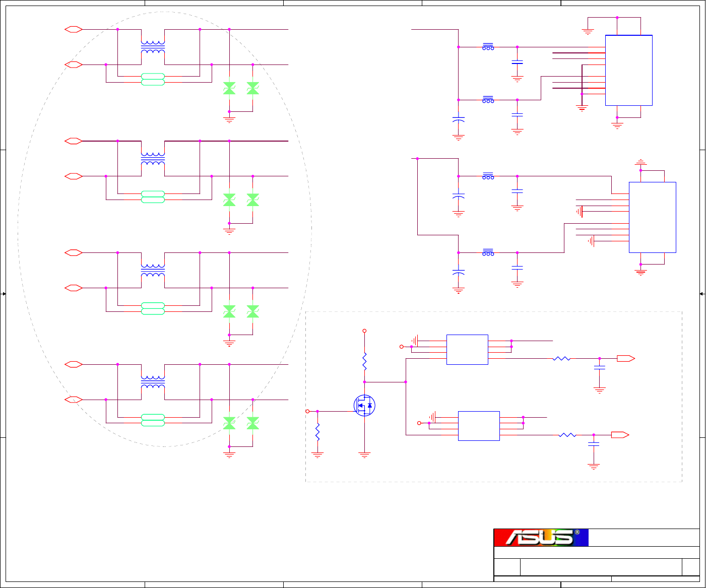
Task: Click the power terminal circle above MOSFET resistor
Action: pos(364,331)
